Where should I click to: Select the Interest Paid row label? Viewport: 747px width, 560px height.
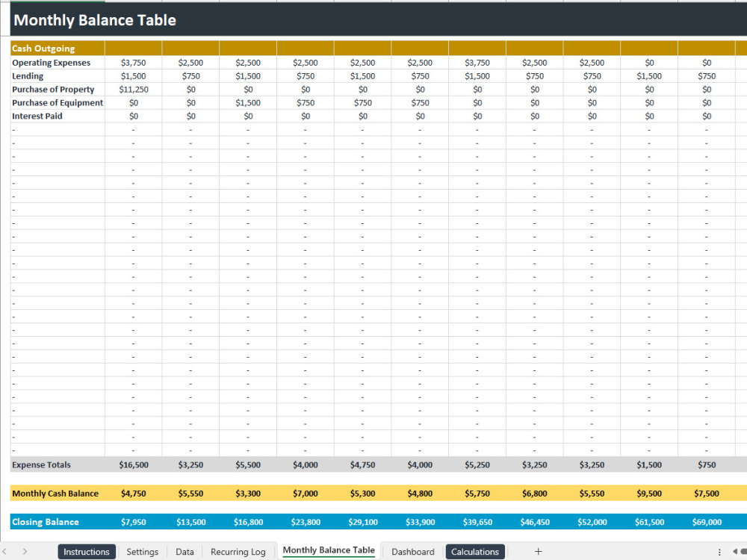(58, 116)
